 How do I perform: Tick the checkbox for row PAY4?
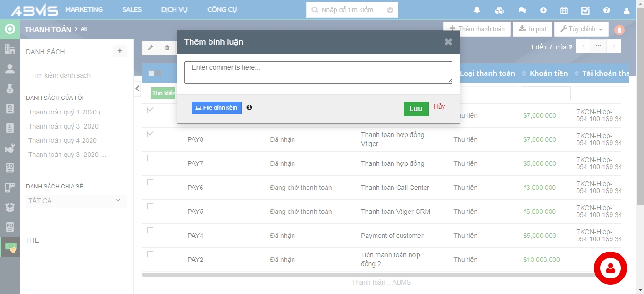151,230
